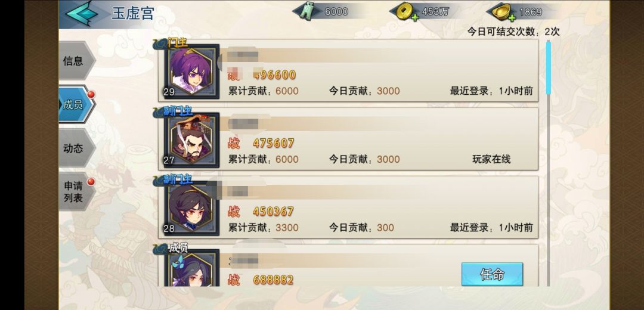Open the 成员 avatar with blue butterfly
This screenshot has height=310, width=644.
(192, 268)
